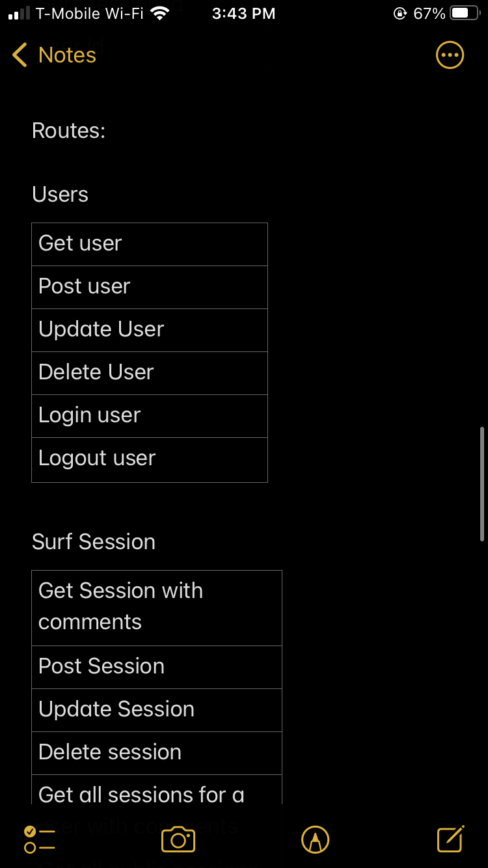
Task: Place cursor in 'Update User' cell
Action: pos(150,330)
